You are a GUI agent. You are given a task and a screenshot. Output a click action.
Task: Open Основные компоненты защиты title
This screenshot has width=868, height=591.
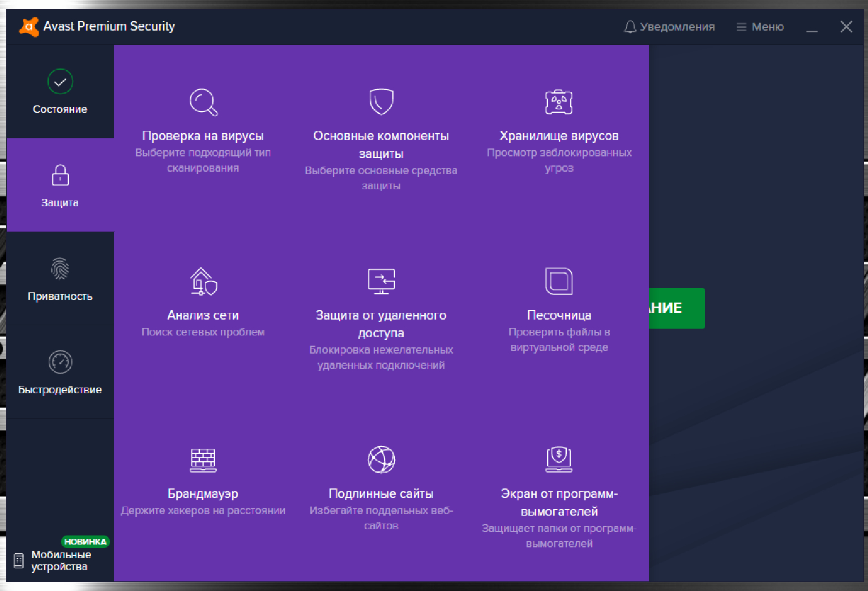pos(381,144)
